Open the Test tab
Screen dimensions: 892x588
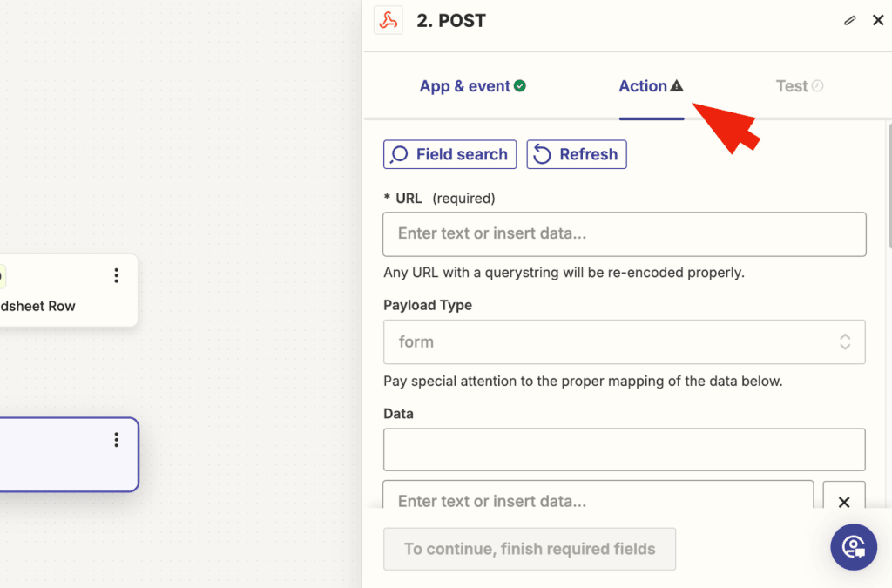click(x=792, y=86)
